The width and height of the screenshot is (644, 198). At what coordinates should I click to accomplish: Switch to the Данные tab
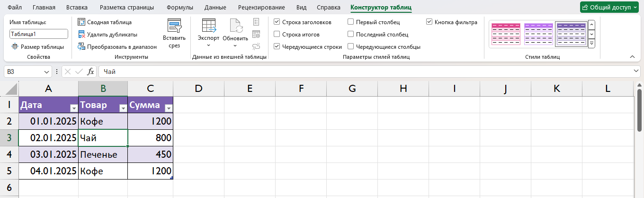coord(215,8)
